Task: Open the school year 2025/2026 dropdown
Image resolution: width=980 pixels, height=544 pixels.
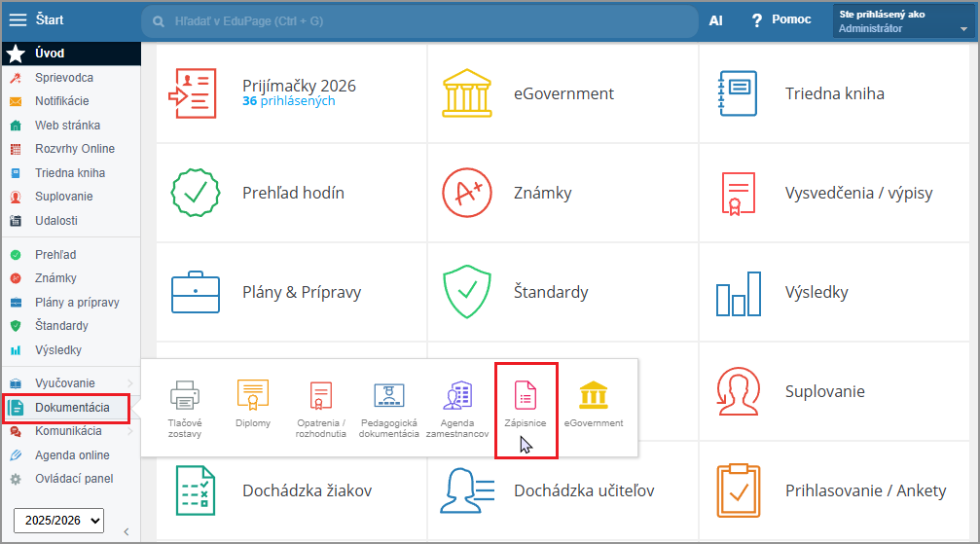Action: 59,521
